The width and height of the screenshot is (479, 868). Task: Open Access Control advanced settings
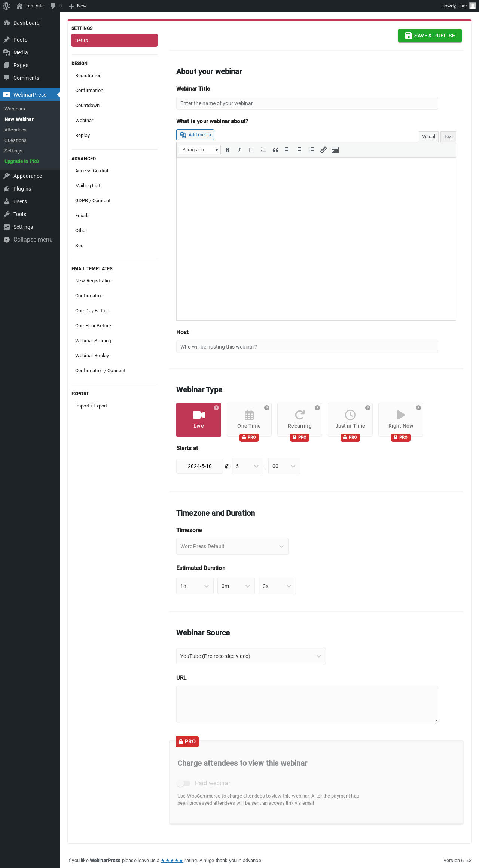(x=115, y=171)
